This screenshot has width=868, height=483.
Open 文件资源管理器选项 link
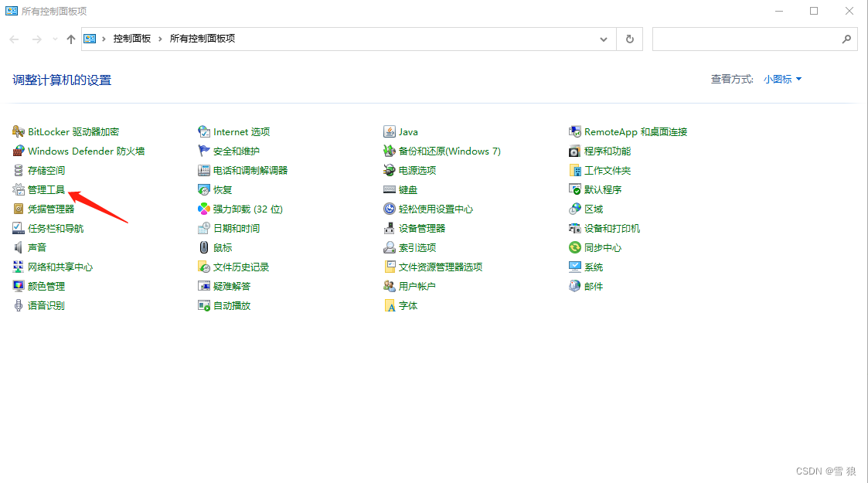[x=441, y=267]
